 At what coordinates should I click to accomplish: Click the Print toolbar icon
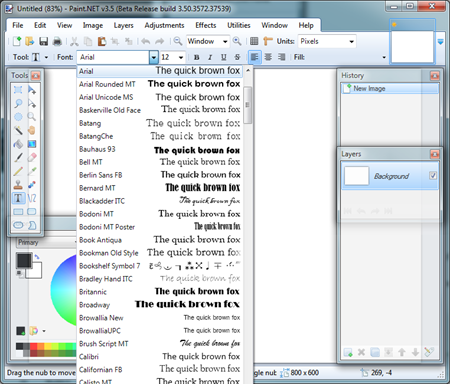coord(57,41)
